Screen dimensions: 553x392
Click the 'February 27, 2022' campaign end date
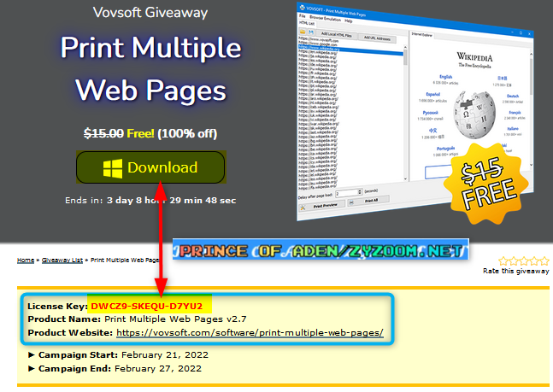158,369
